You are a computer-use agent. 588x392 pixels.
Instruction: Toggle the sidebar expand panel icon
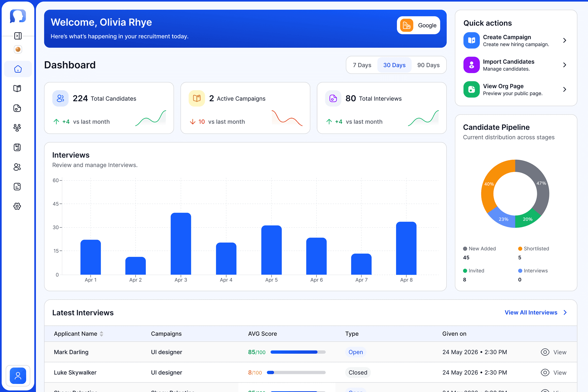[18, 36]
